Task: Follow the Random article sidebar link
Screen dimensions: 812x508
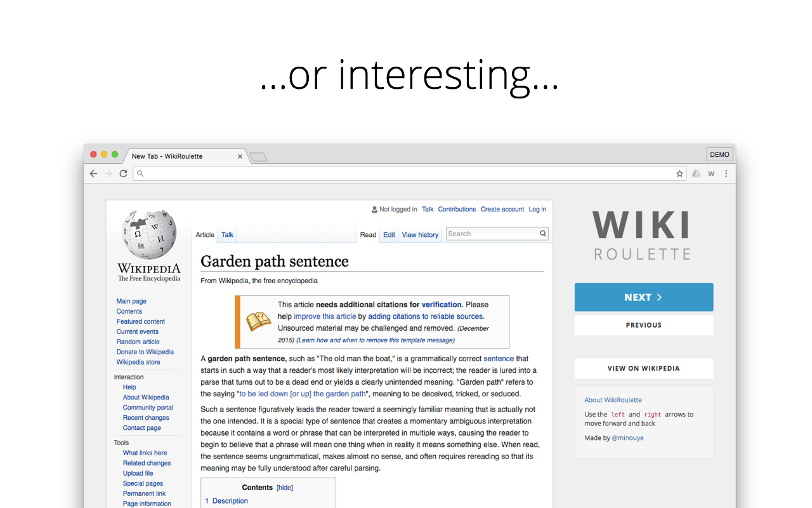Action: tap(138, 342)
